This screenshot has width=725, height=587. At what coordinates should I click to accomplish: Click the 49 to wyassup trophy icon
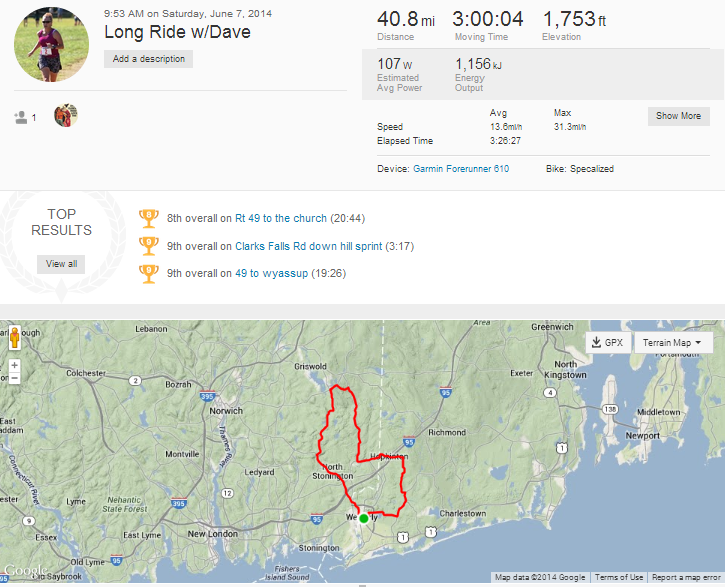click(150, 272)
